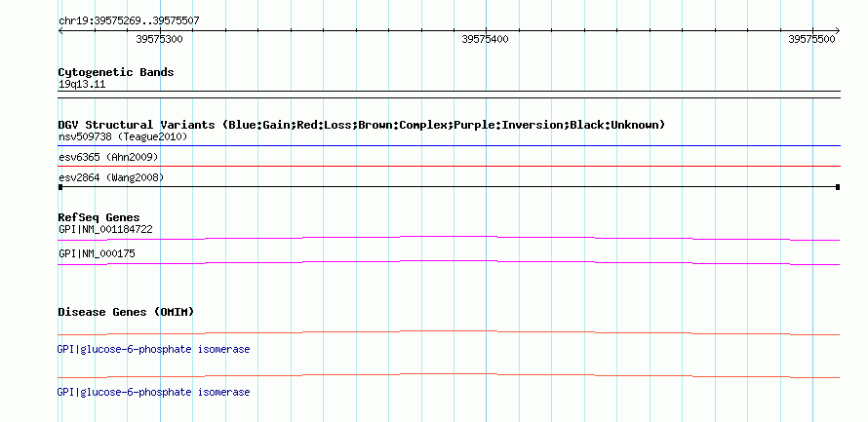
Task: Click the right arrow end of the ruler
Action: 837,31
